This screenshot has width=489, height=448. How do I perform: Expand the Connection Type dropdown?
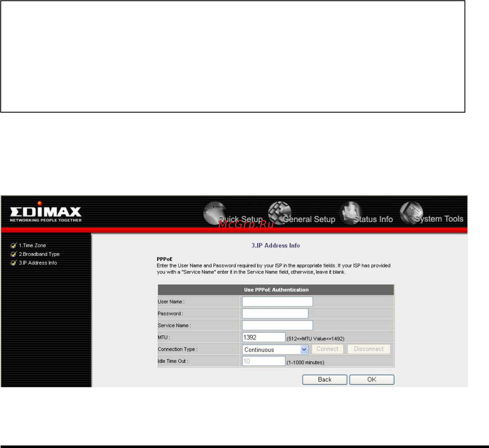(x=275, y=349)
